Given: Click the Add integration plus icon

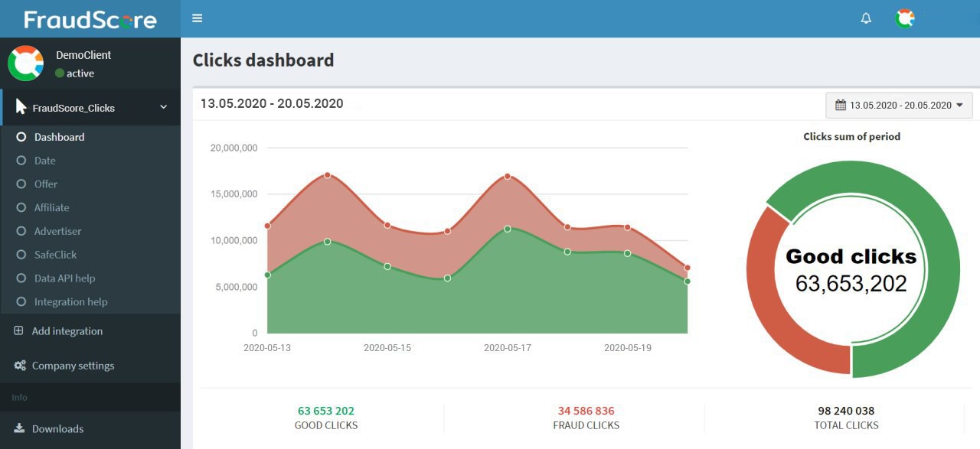Looking at the screenshot, I should tap(19, 331).
